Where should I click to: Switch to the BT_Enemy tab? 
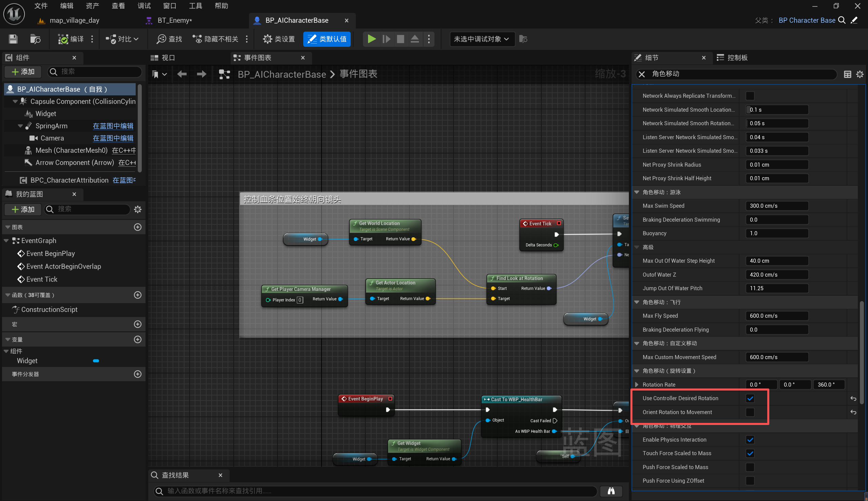click(x=174, y=20)
